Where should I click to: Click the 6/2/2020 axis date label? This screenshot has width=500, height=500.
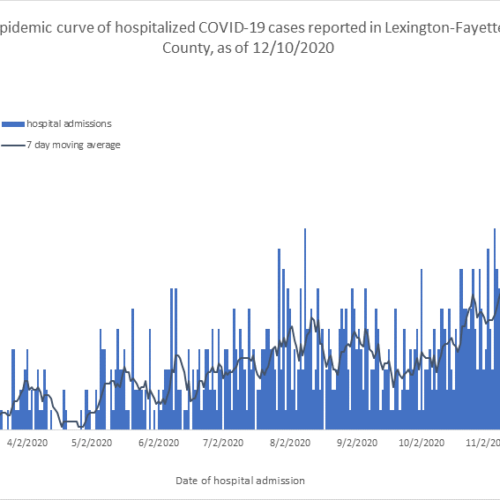coord(159,443)
